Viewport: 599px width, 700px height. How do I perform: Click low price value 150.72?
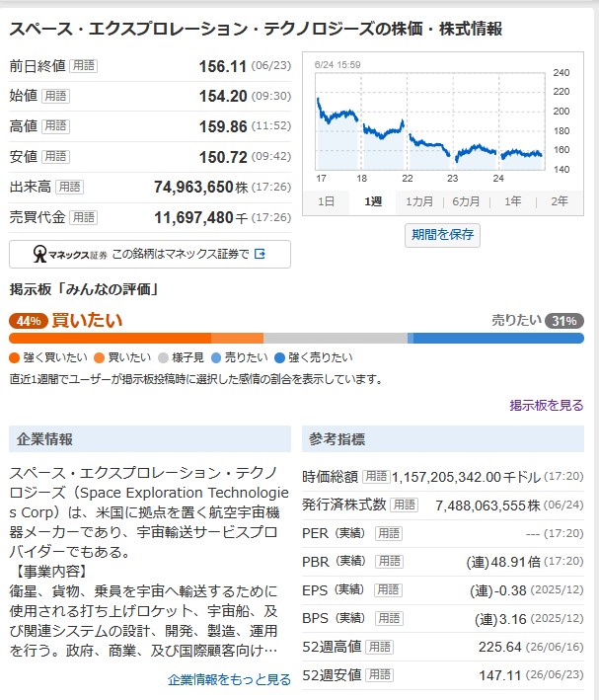[x=223, y=157]
